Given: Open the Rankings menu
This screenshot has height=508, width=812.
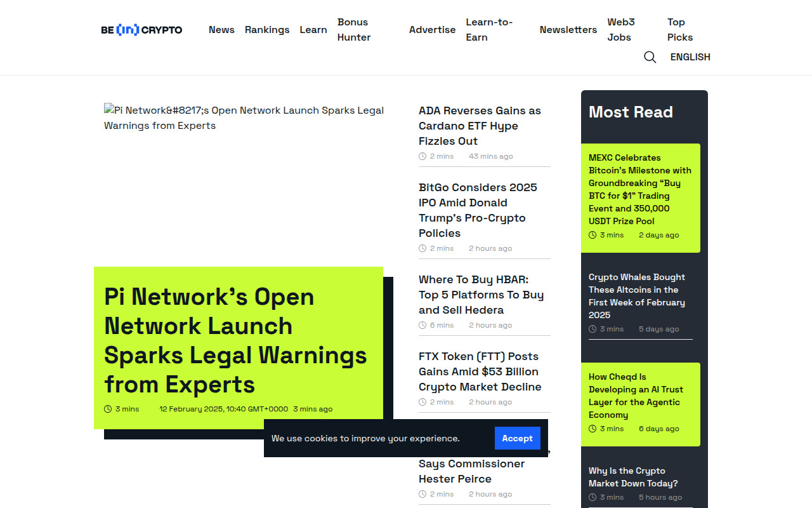Looking at the screenshot, I should (x=267, y=30).
